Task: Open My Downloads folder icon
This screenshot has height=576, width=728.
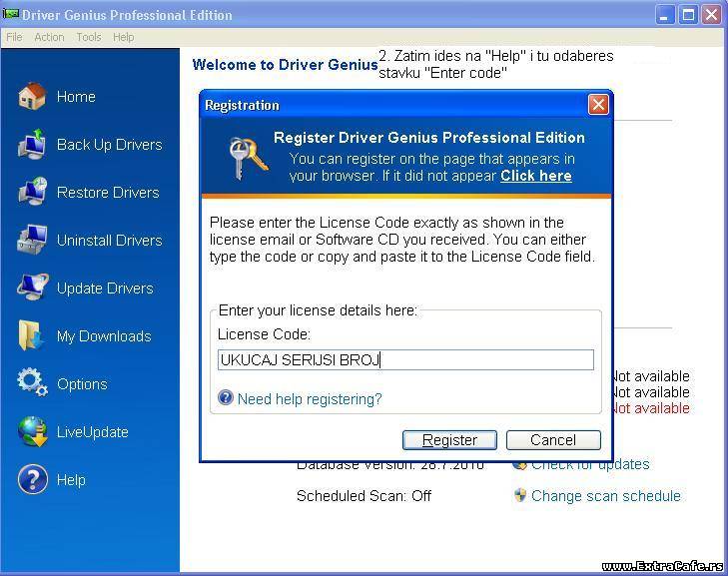Action: [32, 336]
